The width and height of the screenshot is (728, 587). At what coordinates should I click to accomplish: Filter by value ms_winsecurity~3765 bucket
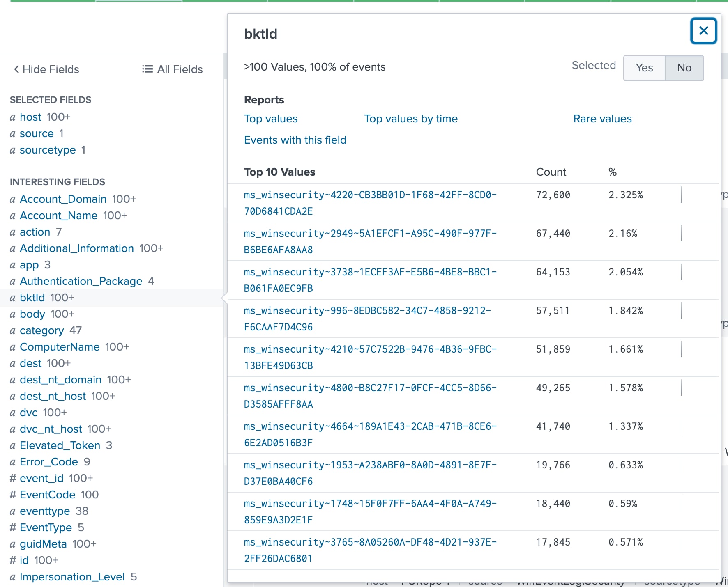(371, 550)
